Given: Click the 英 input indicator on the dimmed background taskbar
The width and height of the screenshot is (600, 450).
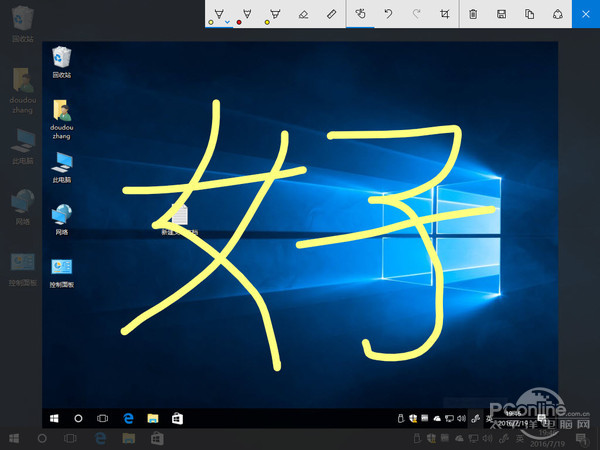Looking at the screenshot, I should (x=519, y=439).
